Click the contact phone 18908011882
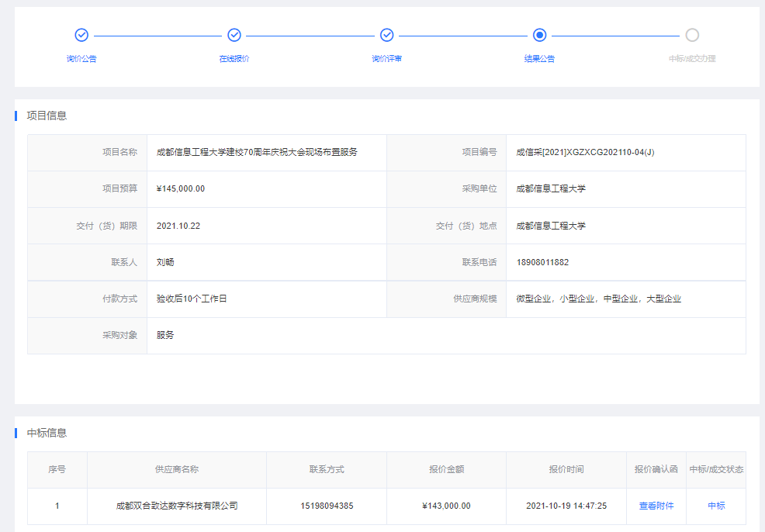Screen dimensions: 765x532 (542, 262)
